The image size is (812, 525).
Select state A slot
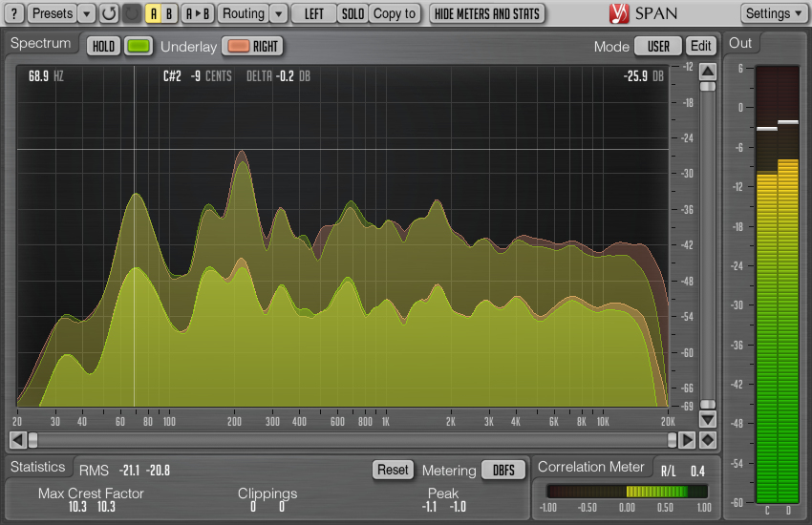(153, 13)
